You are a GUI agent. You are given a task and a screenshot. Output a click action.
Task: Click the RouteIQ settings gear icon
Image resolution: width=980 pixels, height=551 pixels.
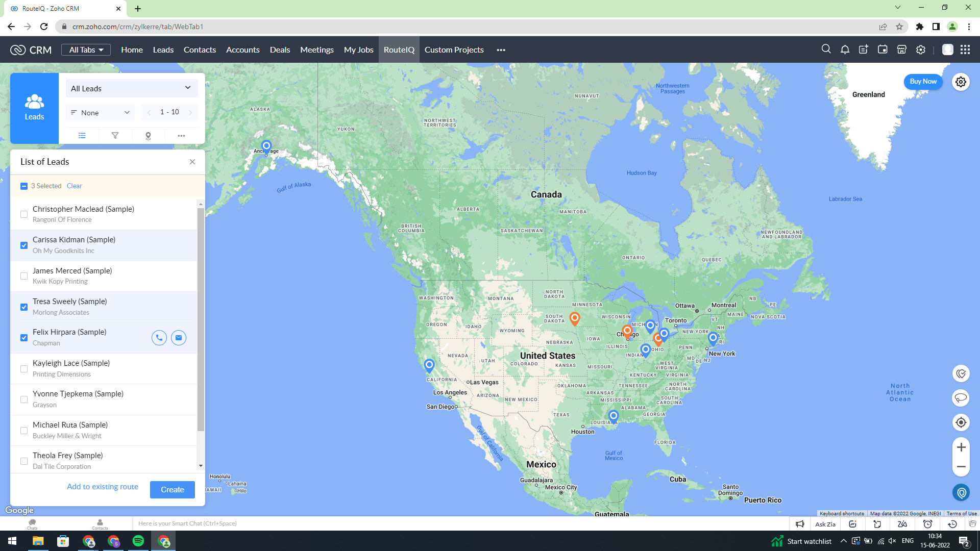[961, 82]
